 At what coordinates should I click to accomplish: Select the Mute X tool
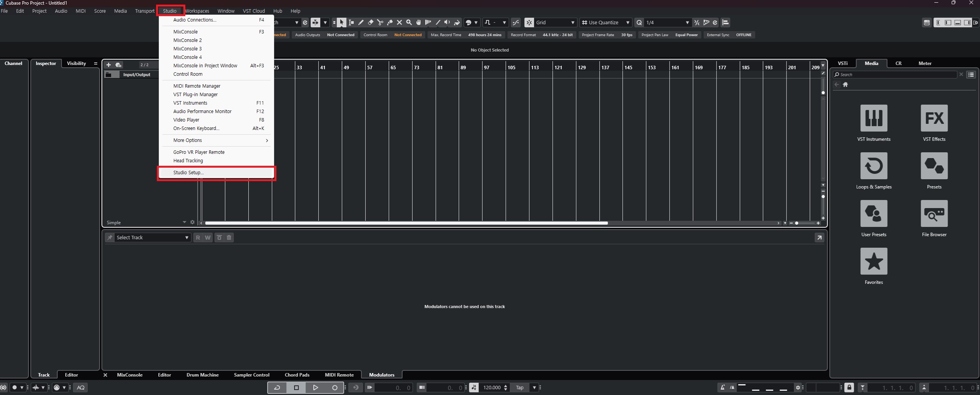point(399,22)
